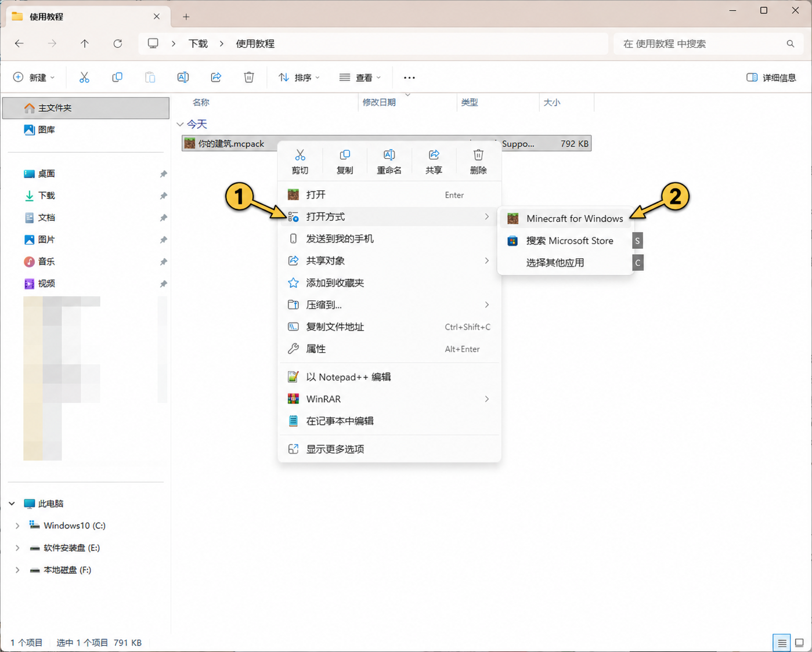Screen dimensions: 812x652
Task: Open the 新建 dropdown
Action: pos(34,77)
